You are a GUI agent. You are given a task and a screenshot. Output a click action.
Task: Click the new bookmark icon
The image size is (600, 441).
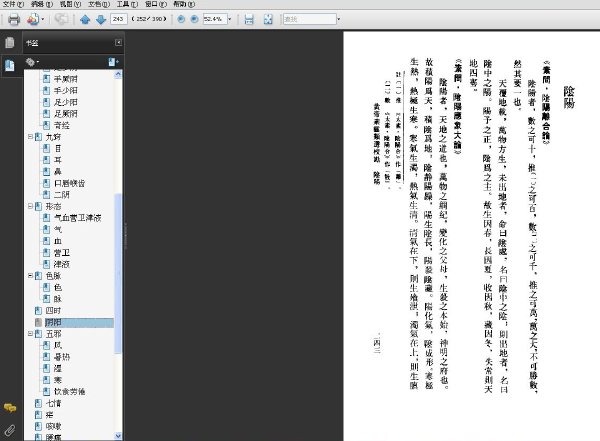click(113, 62)
